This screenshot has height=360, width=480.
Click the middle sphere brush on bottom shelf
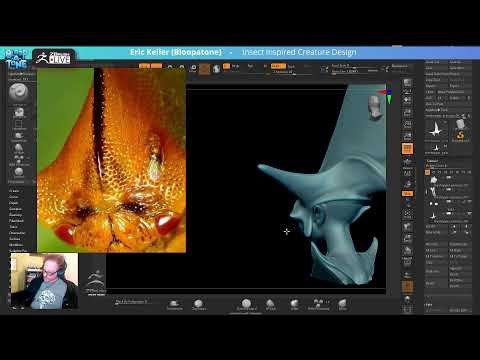(246, 304)
